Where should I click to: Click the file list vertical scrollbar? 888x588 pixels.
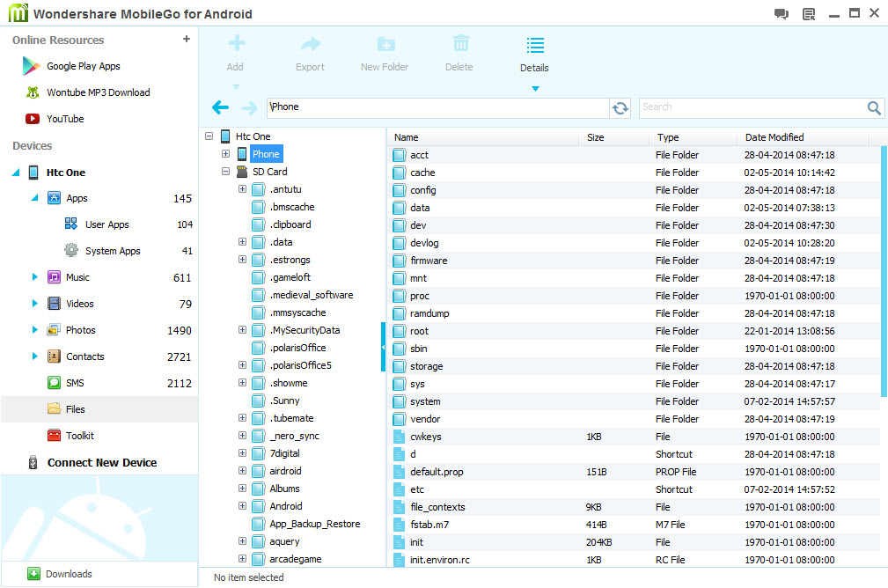point(884,271)
